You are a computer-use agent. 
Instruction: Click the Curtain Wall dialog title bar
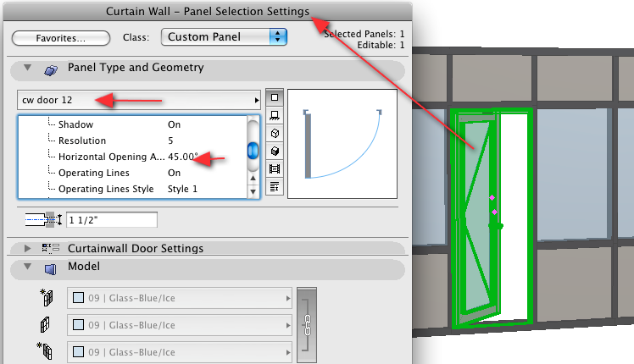(208, 11)
